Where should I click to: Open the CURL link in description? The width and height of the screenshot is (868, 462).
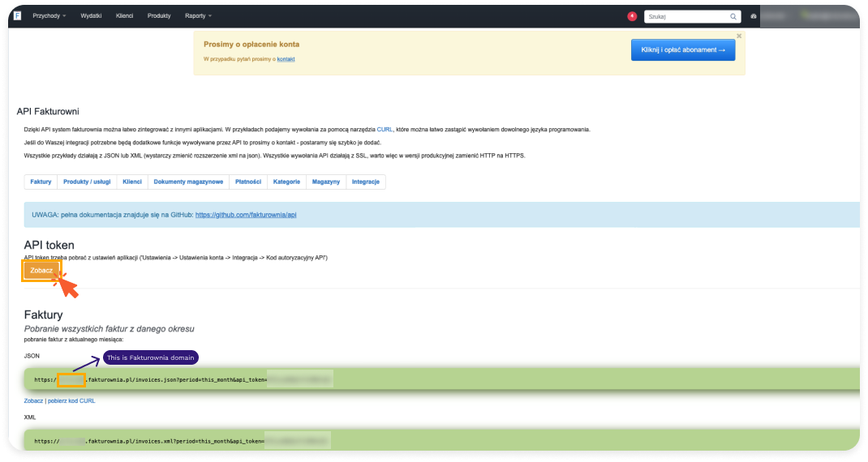pos(385,130)
